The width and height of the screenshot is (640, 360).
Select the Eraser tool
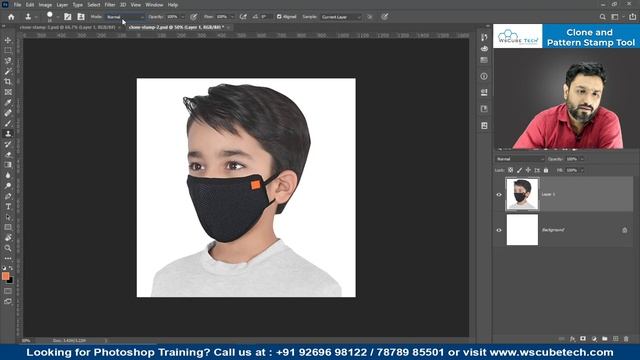click(x=8, y=155)
